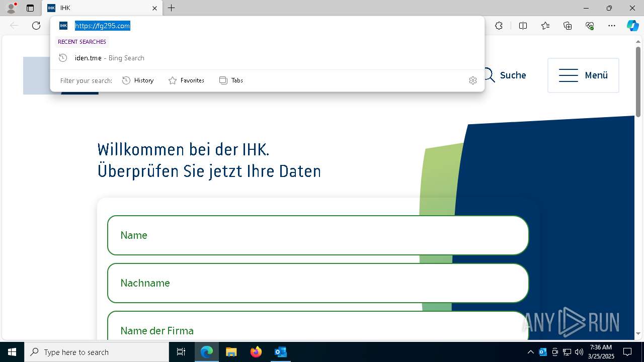Launch Firefox from the taskbar
644x362 pixels.
(x=256, y=352)
